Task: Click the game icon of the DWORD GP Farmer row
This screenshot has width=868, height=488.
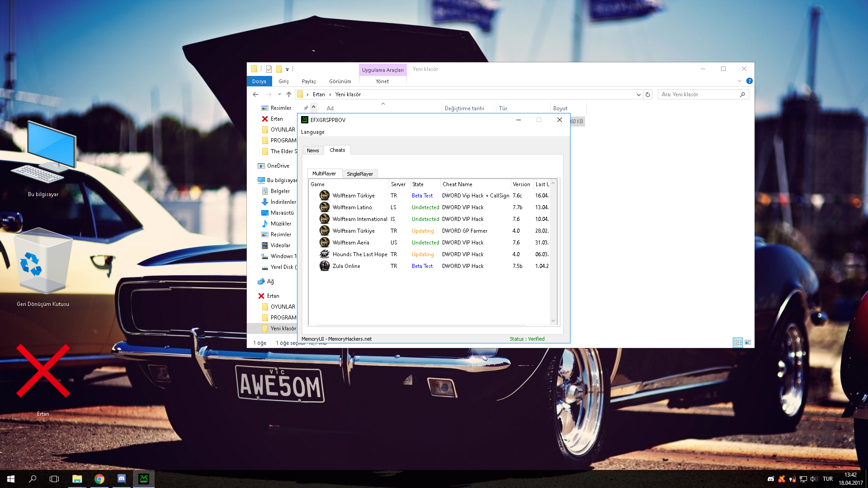Action: (x=324, y=231)
